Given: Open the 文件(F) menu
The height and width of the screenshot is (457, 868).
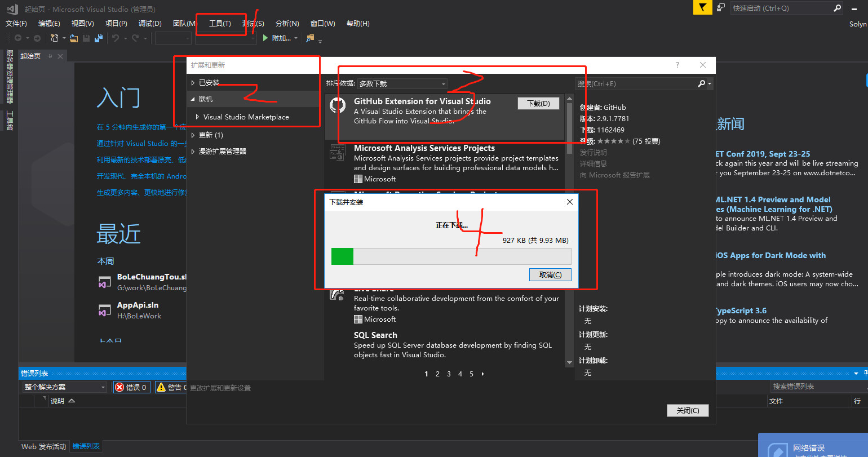Looking at the screenshot, I should coord(16,24).
